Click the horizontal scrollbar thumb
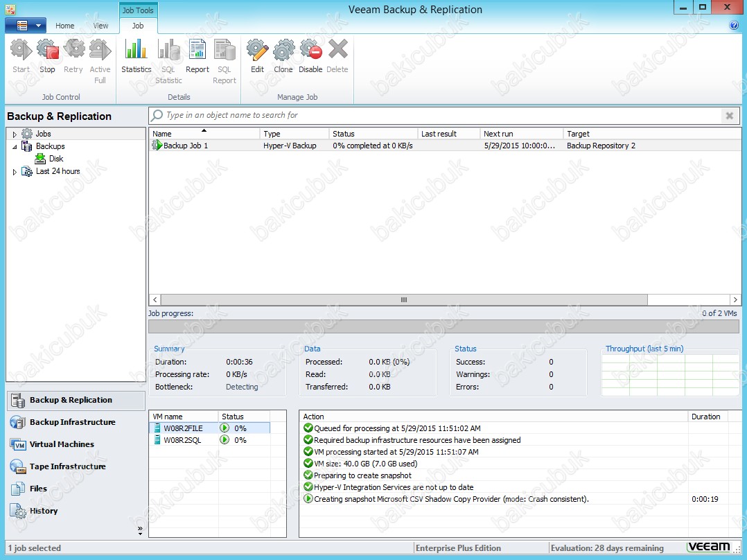The image size is (747, 560). [x=404, y=300]
